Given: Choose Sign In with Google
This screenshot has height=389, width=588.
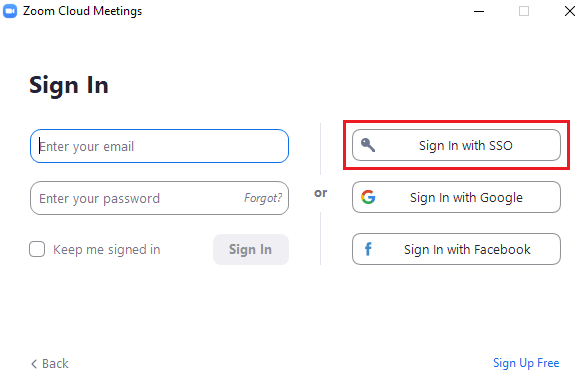Looking at the screenshot, I should click(x=456, y=197).
